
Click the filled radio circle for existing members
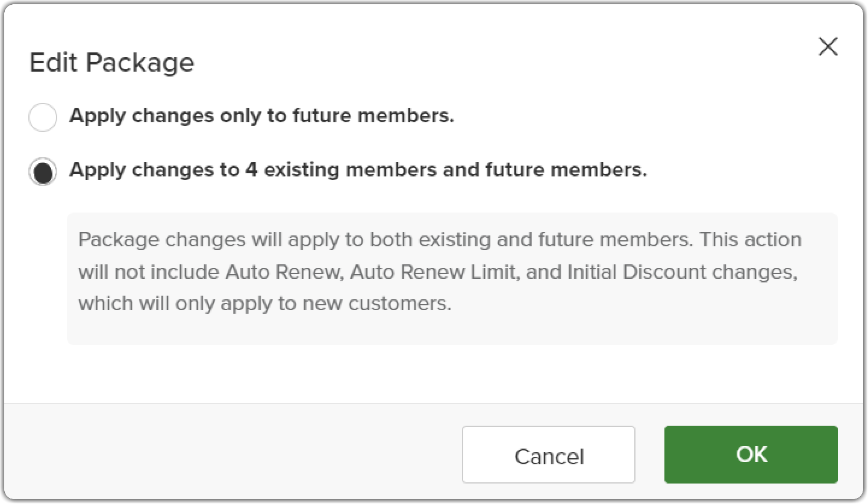click(43, 172)
